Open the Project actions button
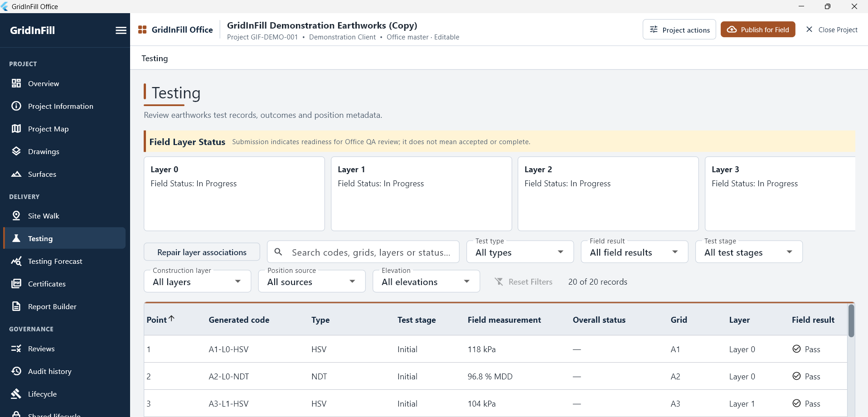The width and height of the screenshot is (868, 417). (x=679, y=29)
